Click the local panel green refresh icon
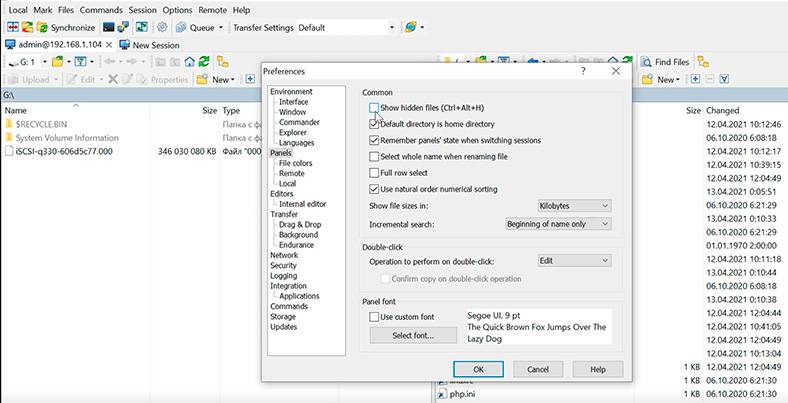Image resolution: width=788 pixels, height=403 pixels. (x=204, y=62)
